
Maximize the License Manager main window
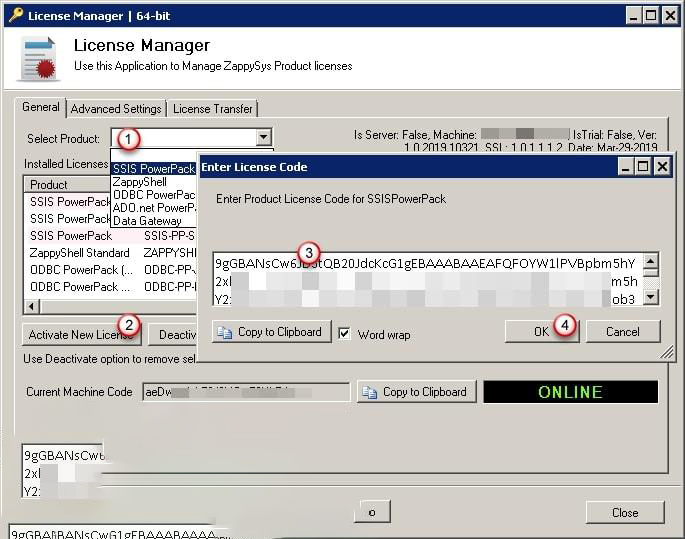click(651, 16)
